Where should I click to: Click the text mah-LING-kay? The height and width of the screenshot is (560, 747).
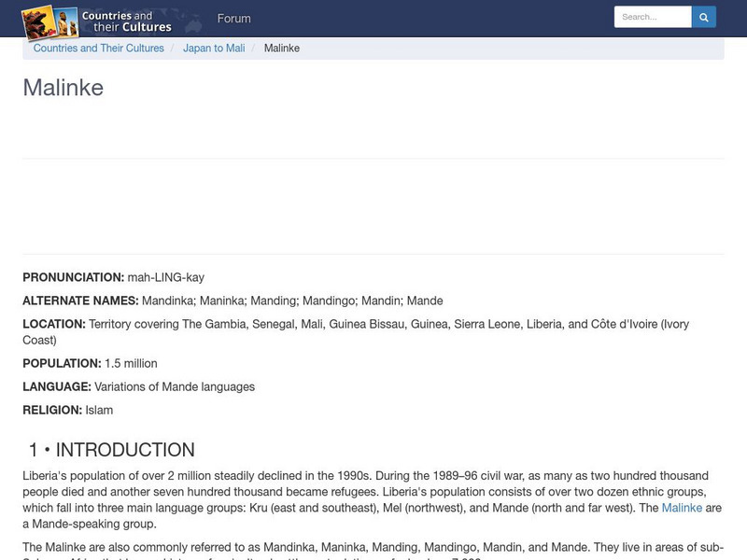(x=166, y=277)
